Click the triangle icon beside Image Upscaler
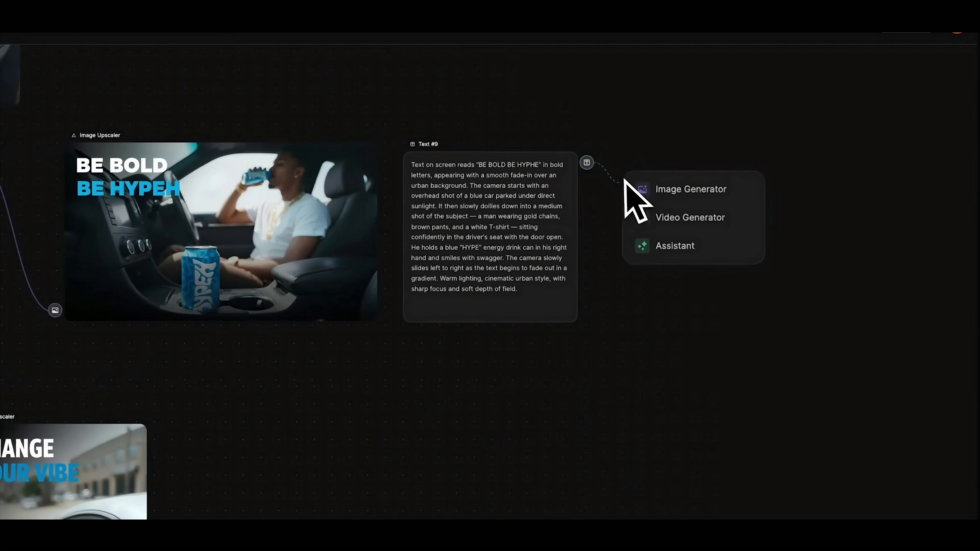 click(74, 135)
